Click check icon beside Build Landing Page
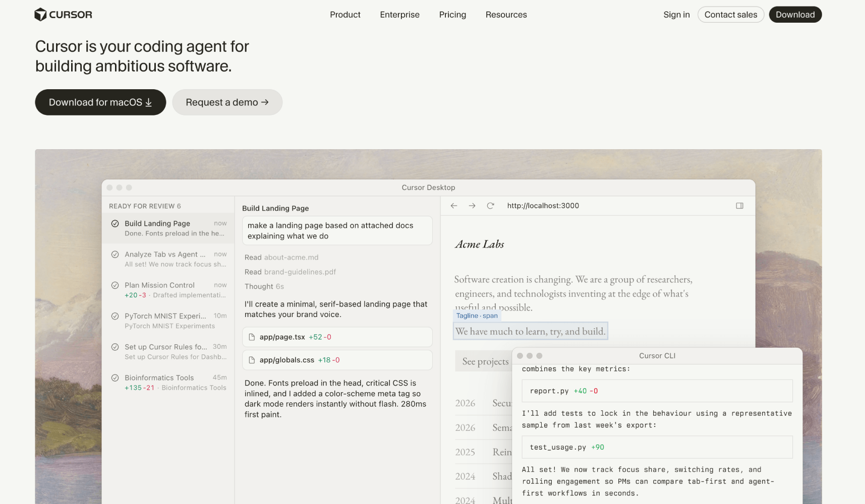 click(x=115, y=223)
